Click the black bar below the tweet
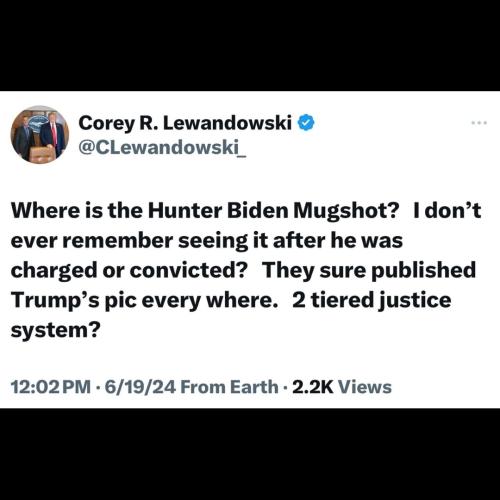The width and height of the screenshot is (500, 500). tap(250, 454)
